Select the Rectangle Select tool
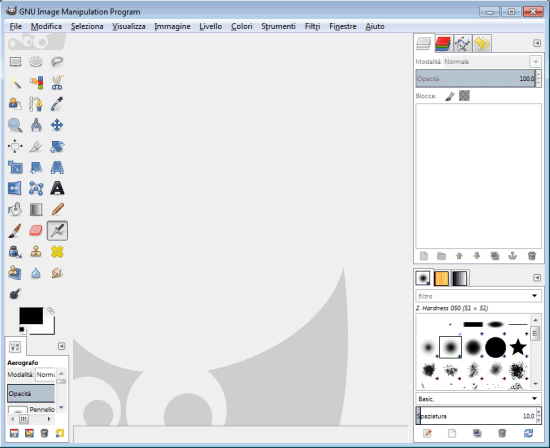The height and width of the screenshot is (448, 550). click(15, 62)
